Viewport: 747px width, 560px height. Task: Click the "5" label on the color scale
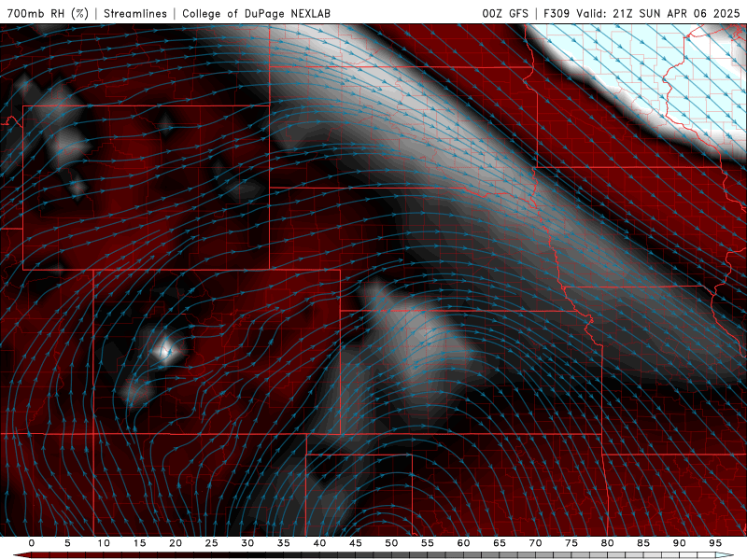pyautogui.click(x=67, y=543)
